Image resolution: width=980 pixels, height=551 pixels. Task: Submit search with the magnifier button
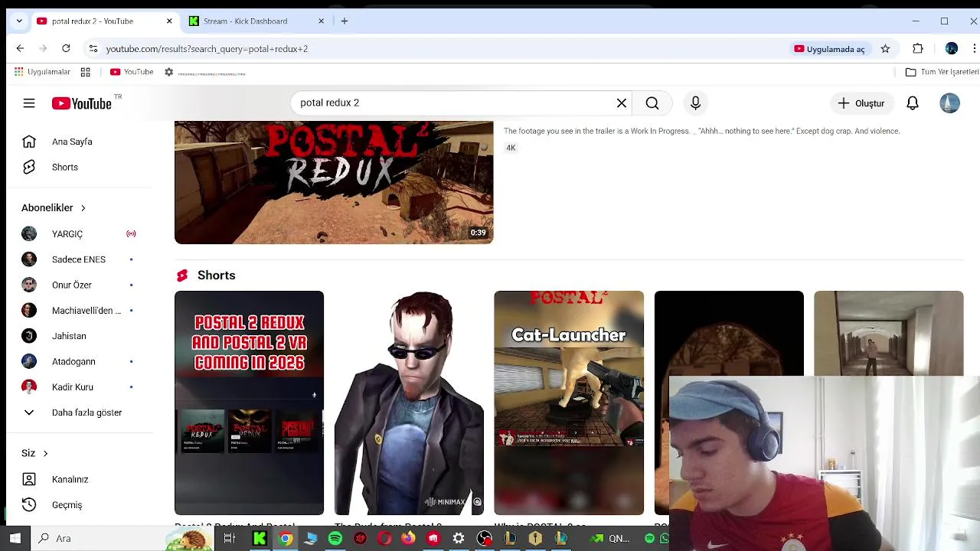pos(652,103)
